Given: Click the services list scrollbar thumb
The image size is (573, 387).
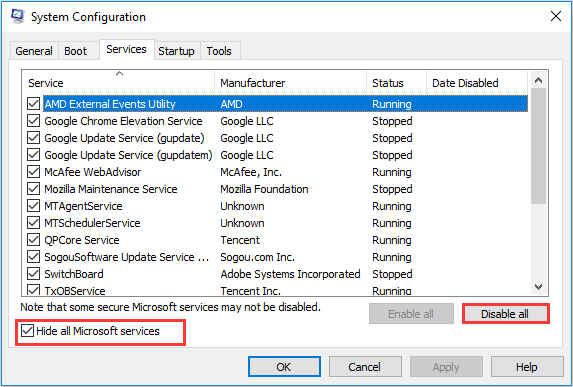Looking at the screenshot, I should tap(538, 145).
